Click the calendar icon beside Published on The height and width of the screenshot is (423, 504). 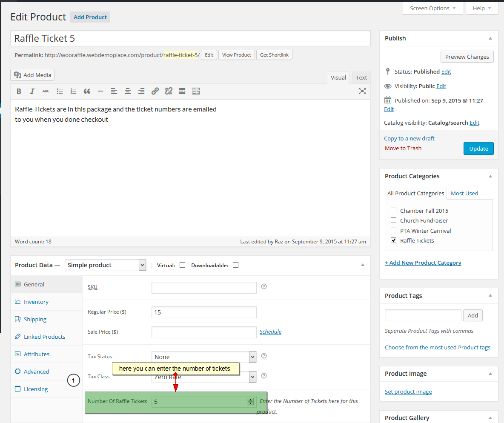388,100
